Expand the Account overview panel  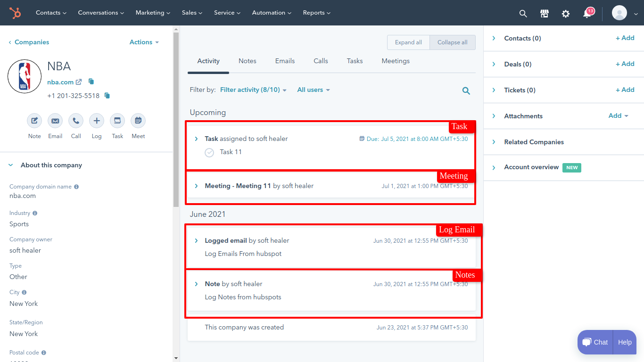494,167
